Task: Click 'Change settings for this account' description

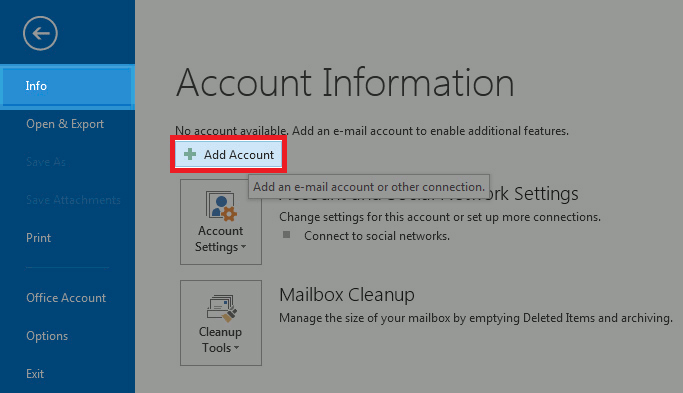Action: [x=440, y=217]
